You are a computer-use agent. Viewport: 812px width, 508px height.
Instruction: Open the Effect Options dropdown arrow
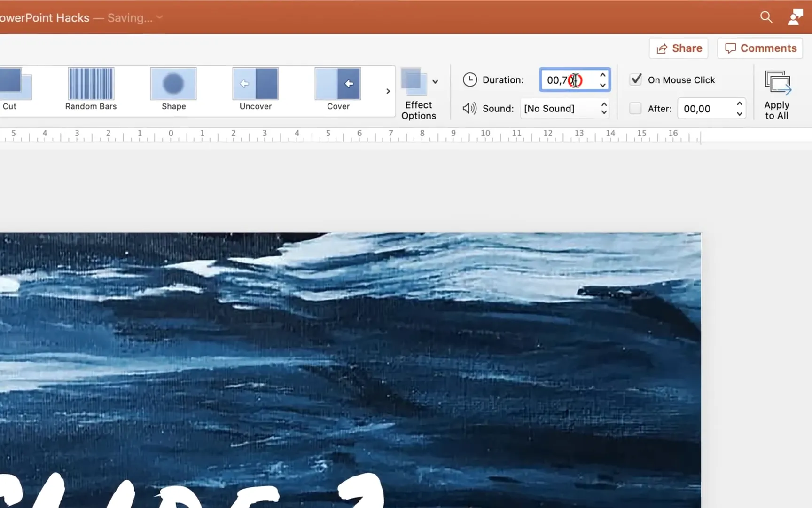pyautogui.click(x=435, y=81)
